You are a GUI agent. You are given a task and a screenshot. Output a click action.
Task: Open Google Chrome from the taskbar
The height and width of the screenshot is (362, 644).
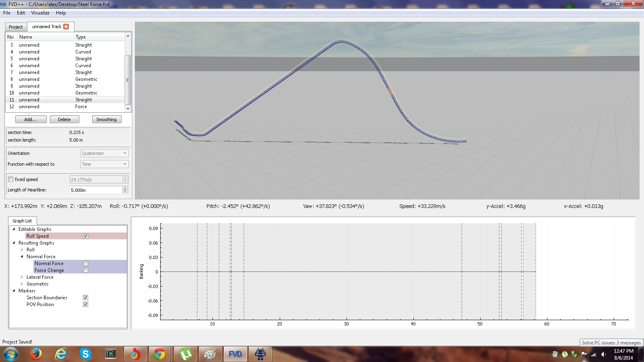[160, 354]
